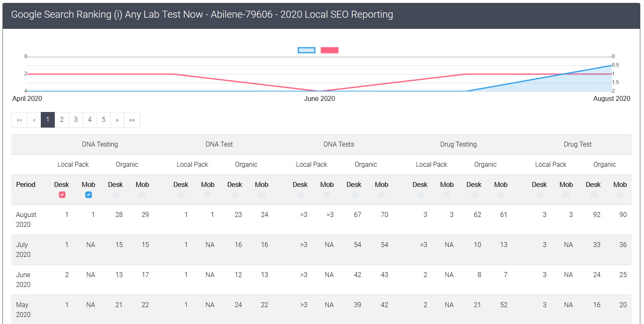The width and height of the screenshot is (644, 324).
Task: Open pagination page 3
Action: (x=76, y=120)
